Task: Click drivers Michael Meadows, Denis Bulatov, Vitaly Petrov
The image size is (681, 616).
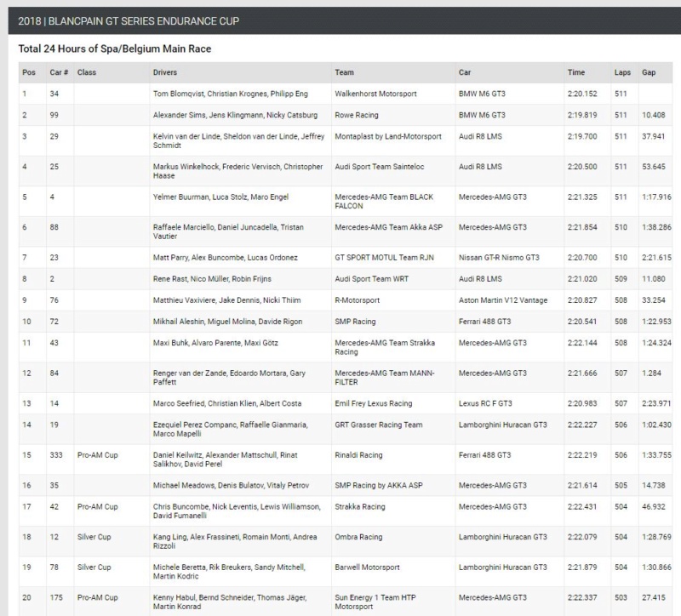Action: [231, 485]
